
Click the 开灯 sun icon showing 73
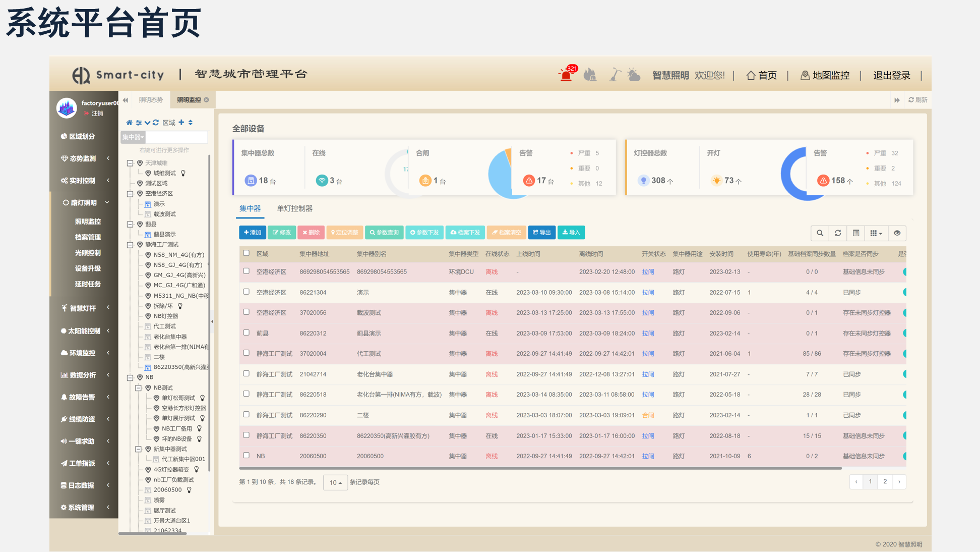click(x=716, y=181)
